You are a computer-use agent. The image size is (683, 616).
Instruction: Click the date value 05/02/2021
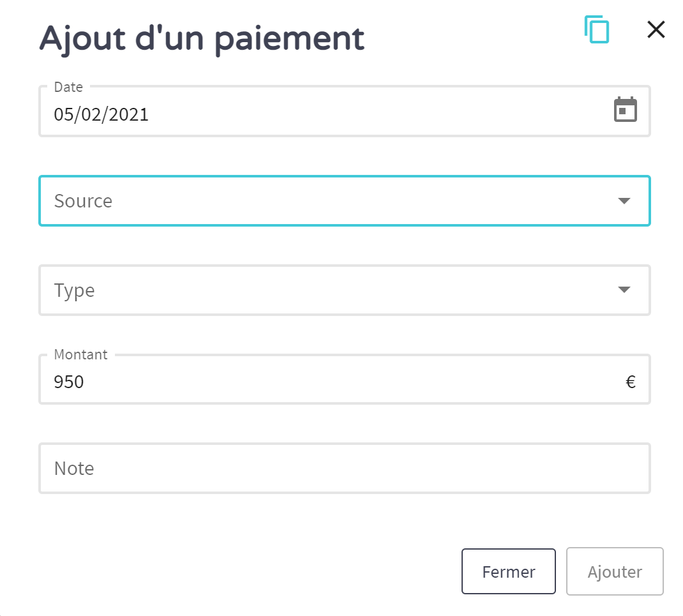(x=101, y=115)
